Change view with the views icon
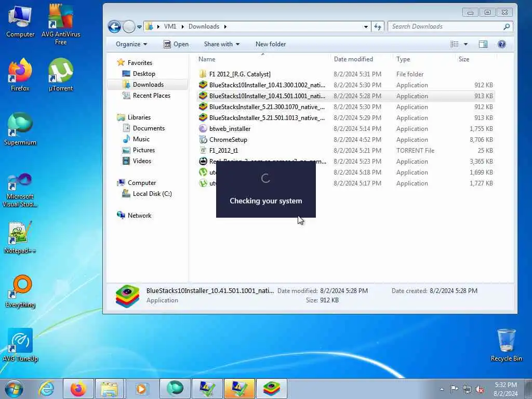This screenshot has height=399, width=532. point(455,44)
